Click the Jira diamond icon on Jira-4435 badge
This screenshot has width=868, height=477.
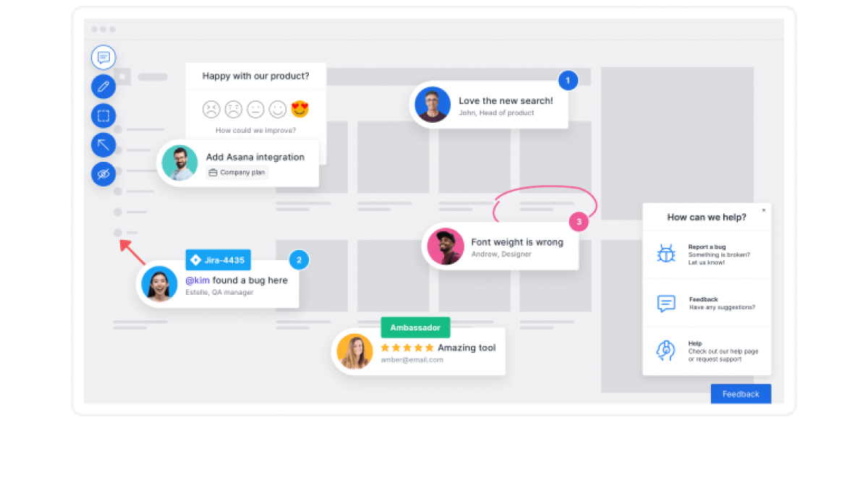pos(194,259)
